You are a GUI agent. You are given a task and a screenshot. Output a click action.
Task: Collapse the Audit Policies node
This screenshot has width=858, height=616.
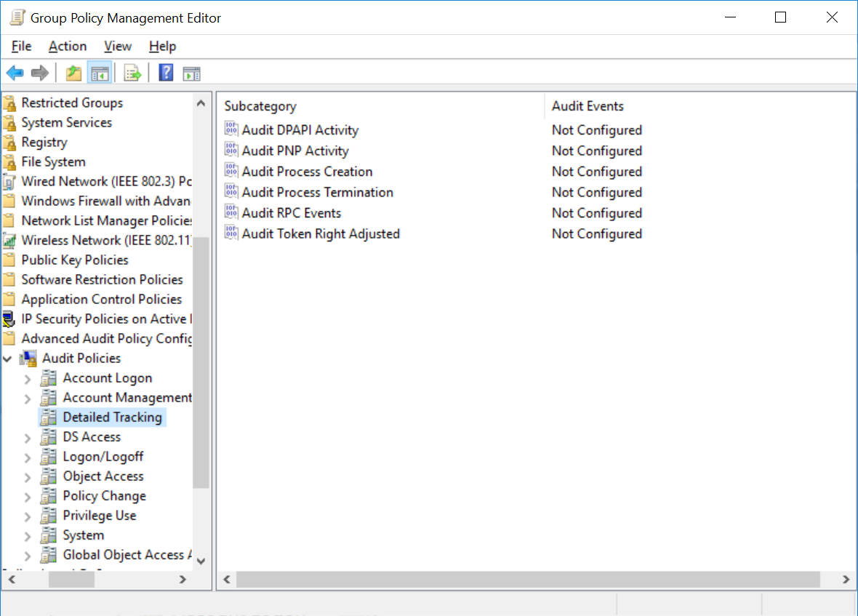point(8,359)
